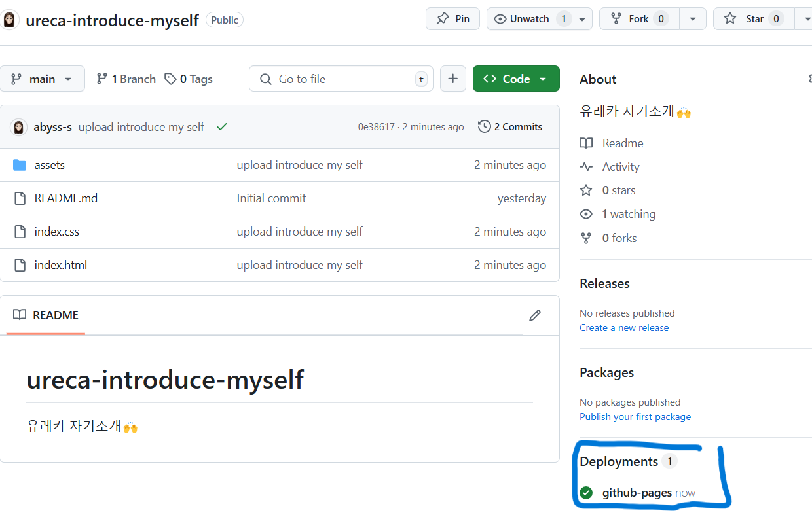
Task: Click the index.html file icon
Action: coord(20,265)
